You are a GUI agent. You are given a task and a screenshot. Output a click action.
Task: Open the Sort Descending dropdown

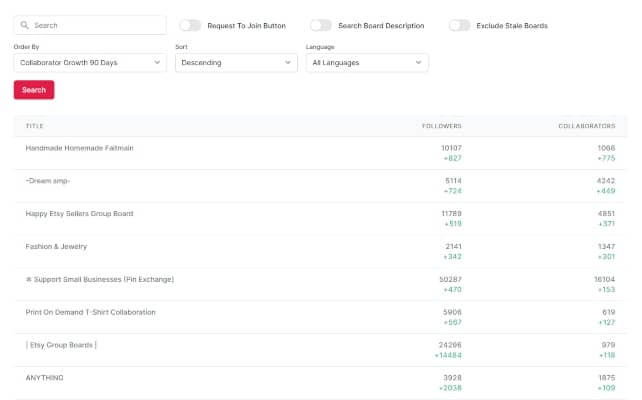click(x=236, y=63)
